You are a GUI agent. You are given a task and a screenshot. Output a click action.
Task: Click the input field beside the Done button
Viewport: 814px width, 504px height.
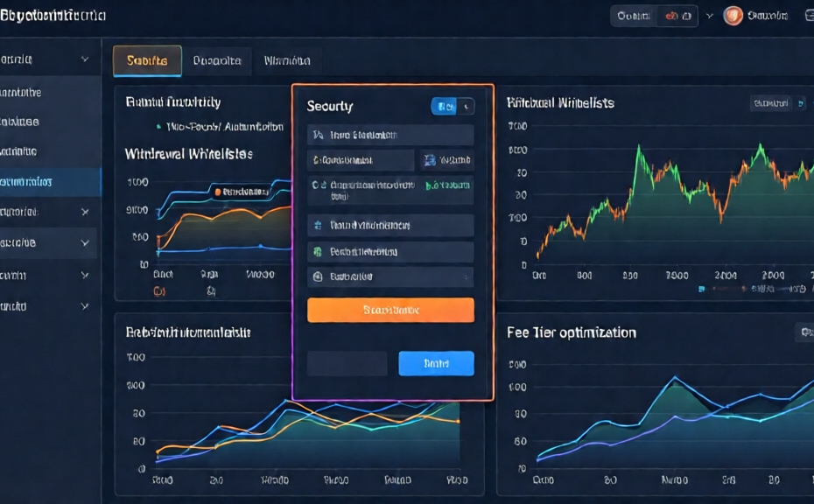point(347,363)
